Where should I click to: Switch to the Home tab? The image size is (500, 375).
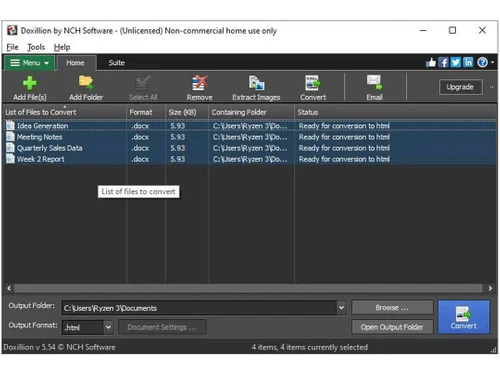[x=75, y=63]
